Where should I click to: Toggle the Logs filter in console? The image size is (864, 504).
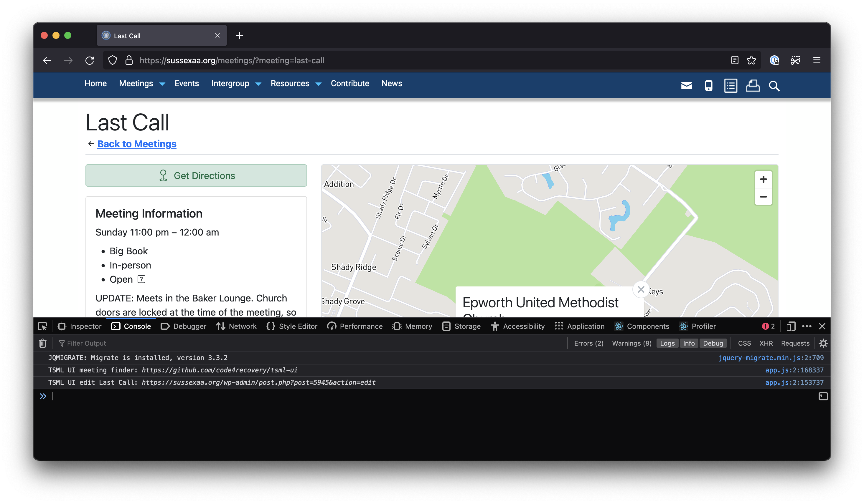[667, 343]
